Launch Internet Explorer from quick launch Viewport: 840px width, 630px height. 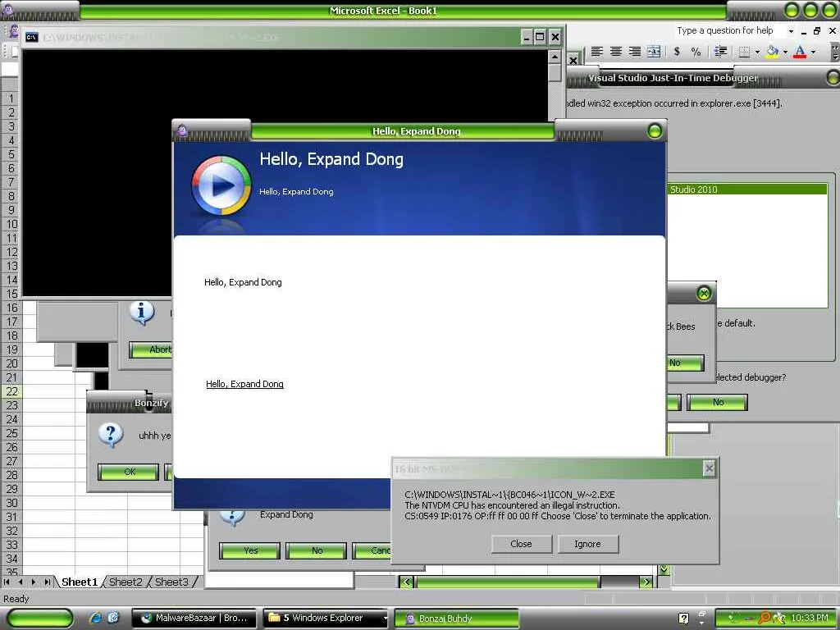[96, 618]
